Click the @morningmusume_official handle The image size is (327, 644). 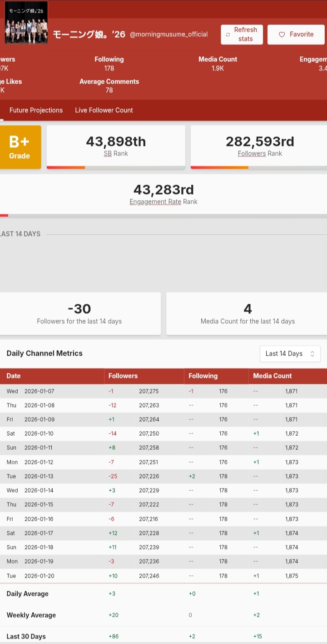click(168, 35)
